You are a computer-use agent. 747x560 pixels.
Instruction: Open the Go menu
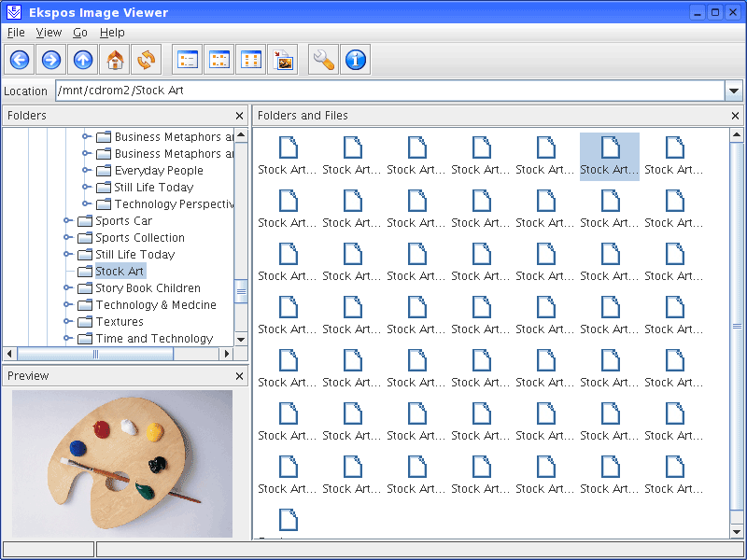(x=80, y=33)
